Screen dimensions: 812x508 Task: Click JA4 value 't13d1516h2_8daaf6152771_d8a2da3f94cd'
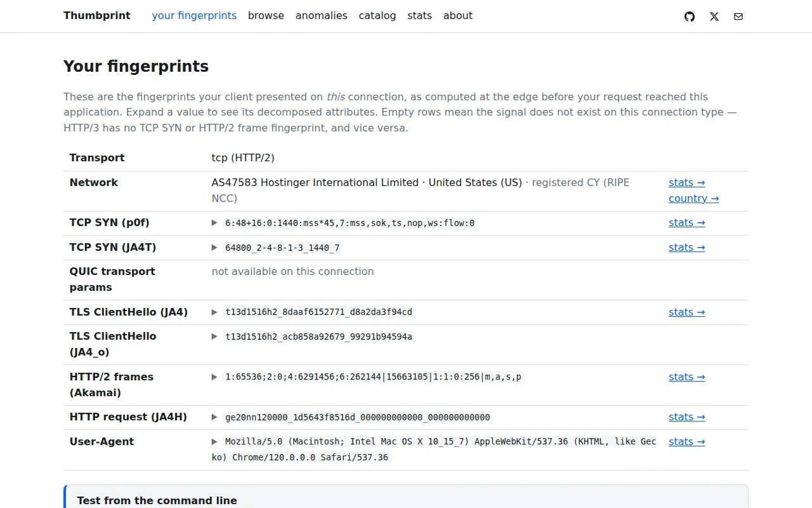click(319, 312)
